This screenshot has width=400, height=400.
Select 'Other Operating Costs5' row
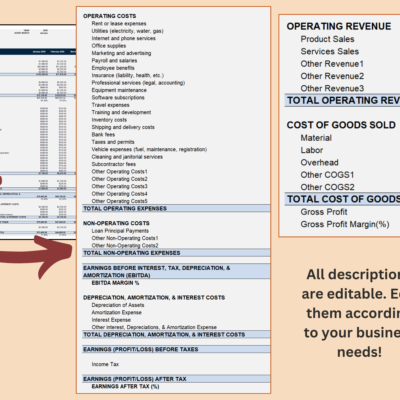pos(119,201)
